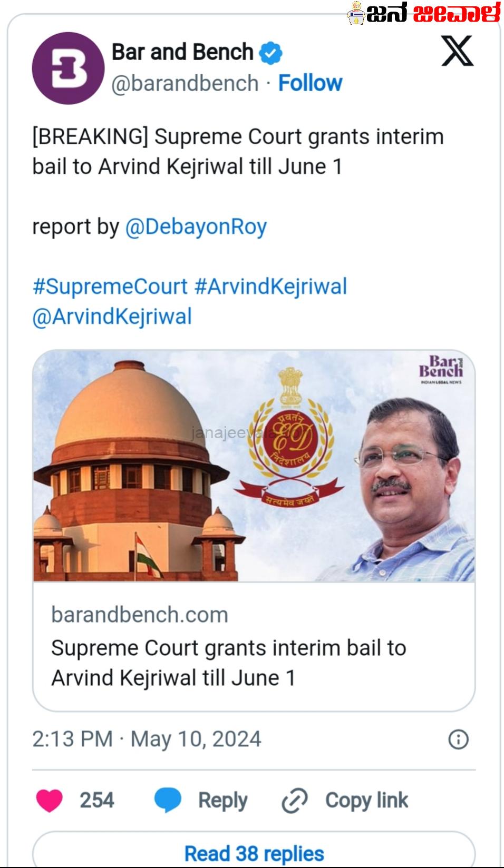Like the tweet with the heart icon
This screenshot has height=868, width=504.
coord(50,800)
